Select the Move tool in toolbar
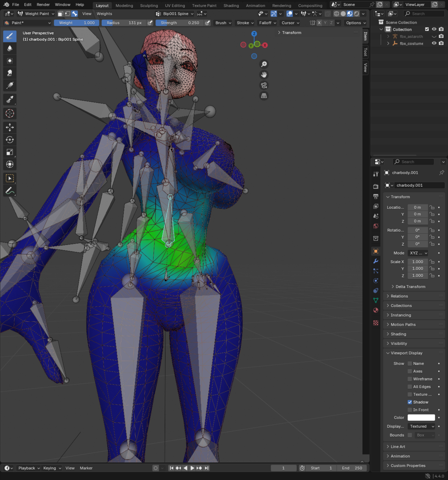 click(10, 128)
